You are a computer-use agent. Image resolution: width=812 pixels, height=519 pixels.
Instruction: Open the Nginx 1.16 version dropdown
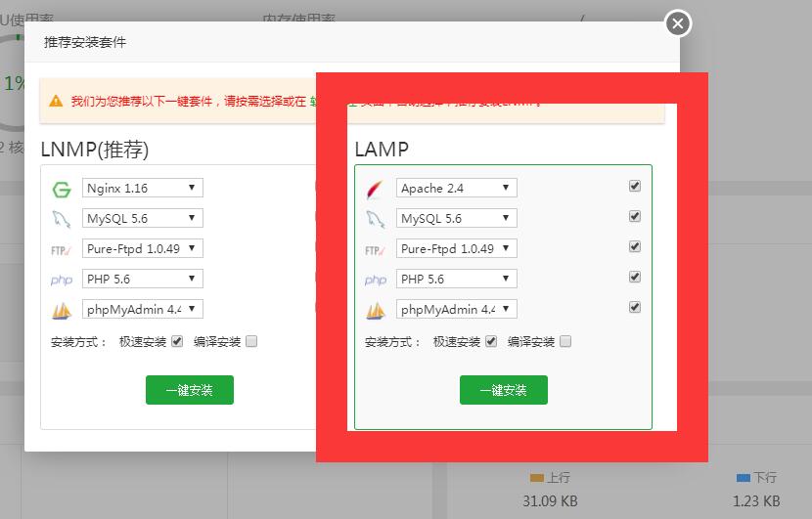coord(143,188)
